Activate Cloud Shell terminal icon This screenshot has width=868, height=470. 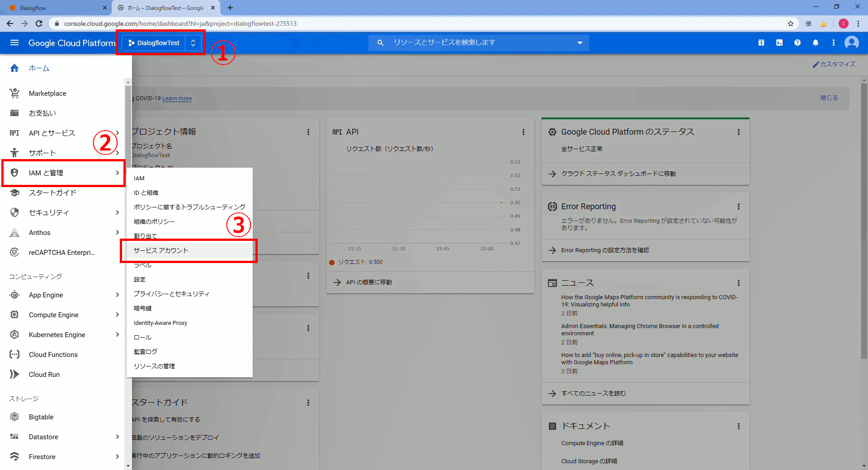tap(779, 42)
